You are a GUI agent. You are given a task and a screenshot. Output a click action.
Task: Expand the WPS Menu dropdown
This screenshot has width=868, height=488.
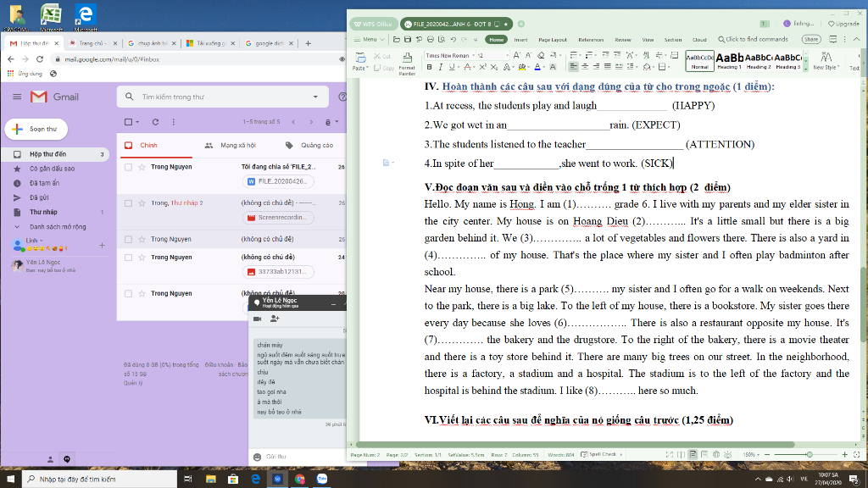370,39
